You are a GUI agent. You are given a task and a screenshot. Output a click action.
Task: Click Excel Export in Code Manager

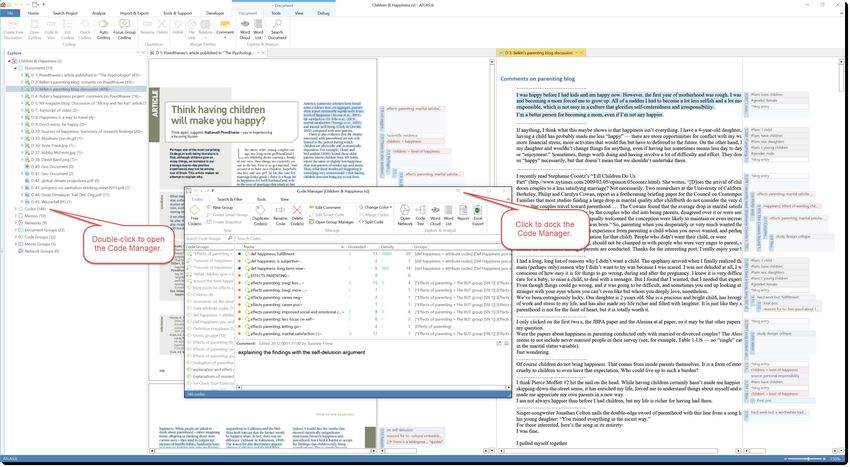coord(478,215)
